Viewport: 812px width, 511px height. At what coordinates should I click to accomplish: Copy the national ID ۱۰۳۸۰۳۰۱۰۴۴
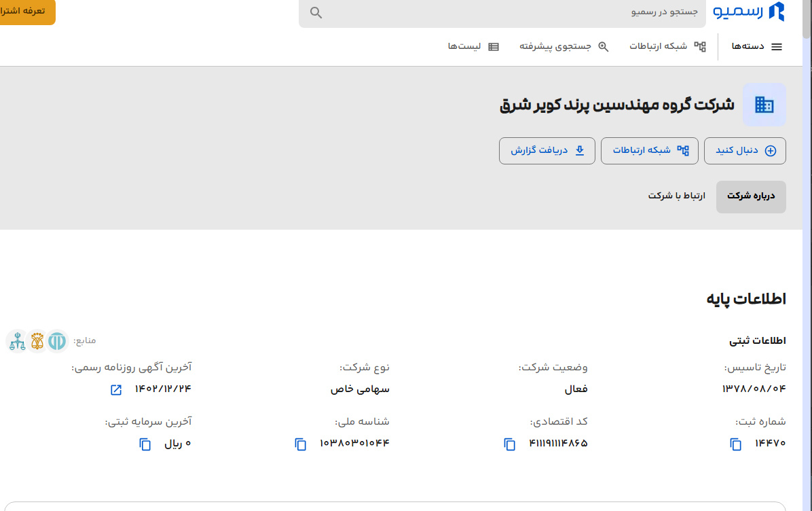(301, 444)
